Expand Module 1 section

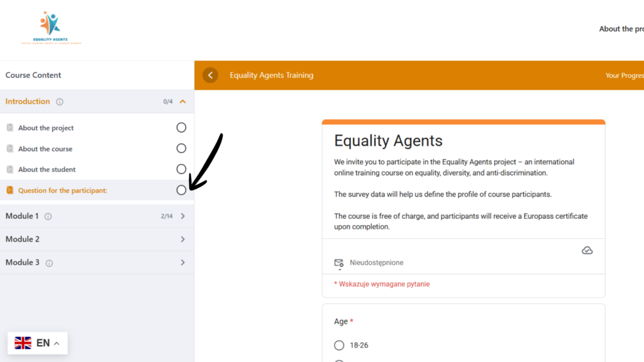(x=182, y=216)
